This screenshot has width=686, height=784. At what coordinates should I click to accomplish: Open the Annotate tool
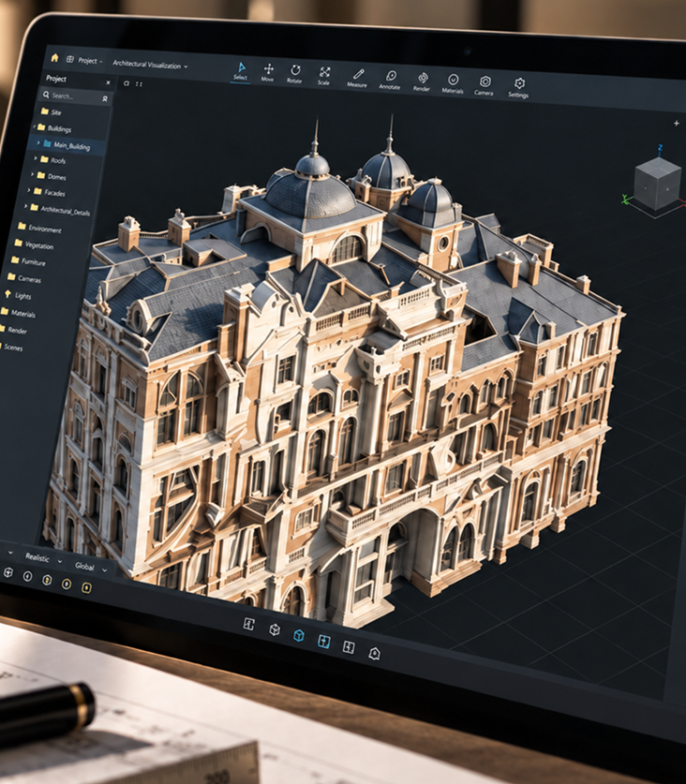(x=390, y=80)
